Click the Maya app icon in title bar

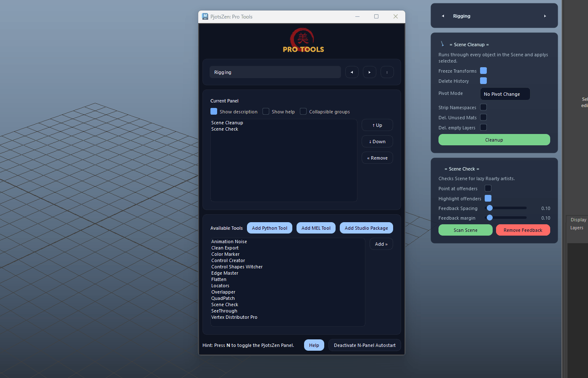[x=205, y=16]
